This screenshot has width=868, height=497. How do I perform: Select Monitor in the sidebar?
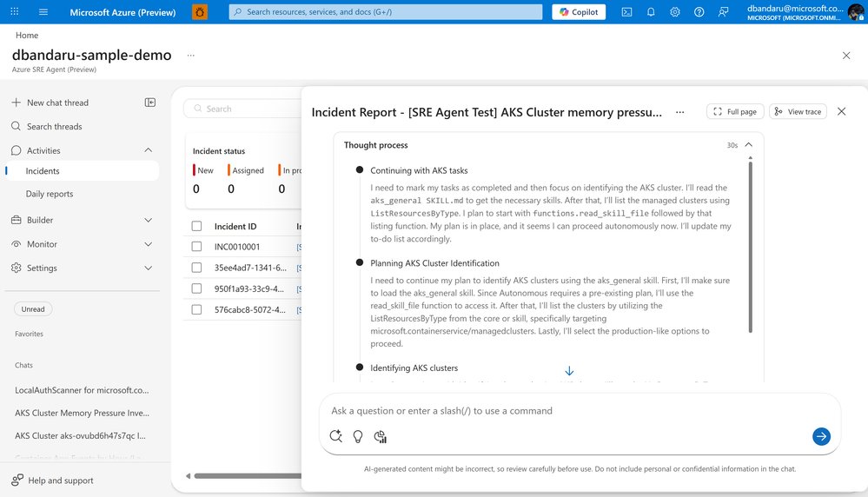(42, 244)
